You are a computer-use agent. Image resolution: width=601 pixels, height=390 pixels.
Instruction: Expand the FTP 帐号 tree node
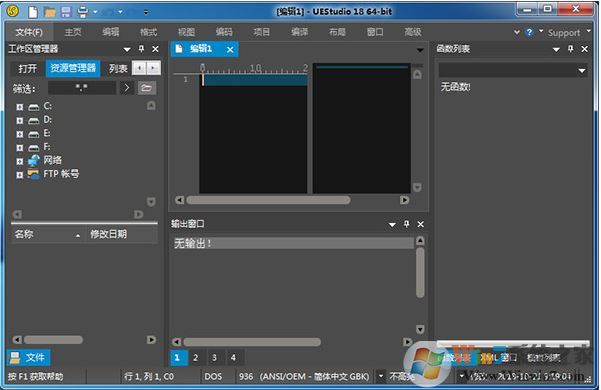(20, 175)
